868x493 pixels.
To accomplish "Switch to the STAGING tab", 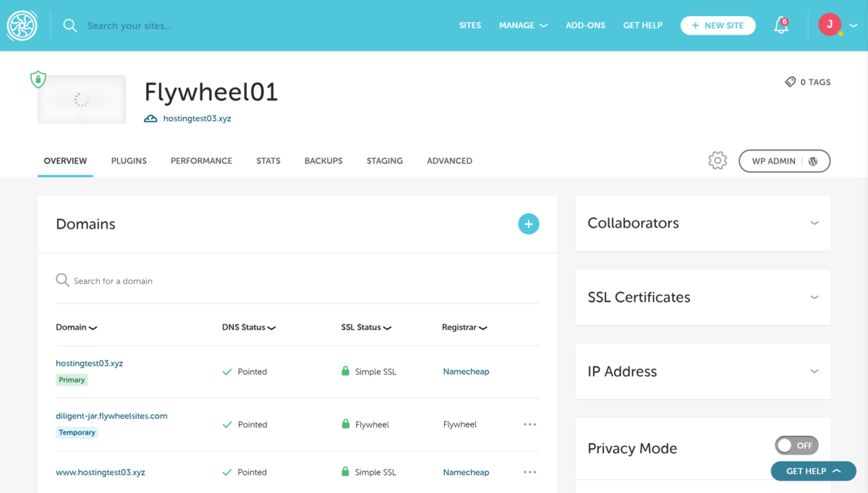I will pos(384,160).
